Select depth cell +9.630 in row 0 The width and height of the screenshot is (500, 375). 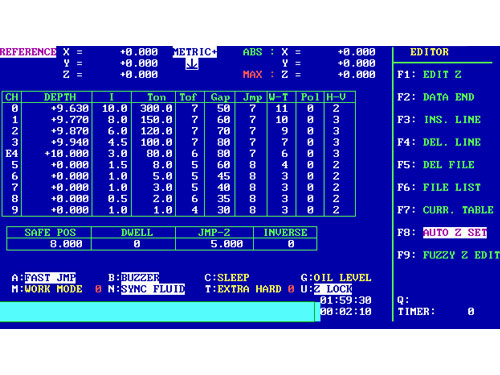pyautogui.click(x=70, y=108)
